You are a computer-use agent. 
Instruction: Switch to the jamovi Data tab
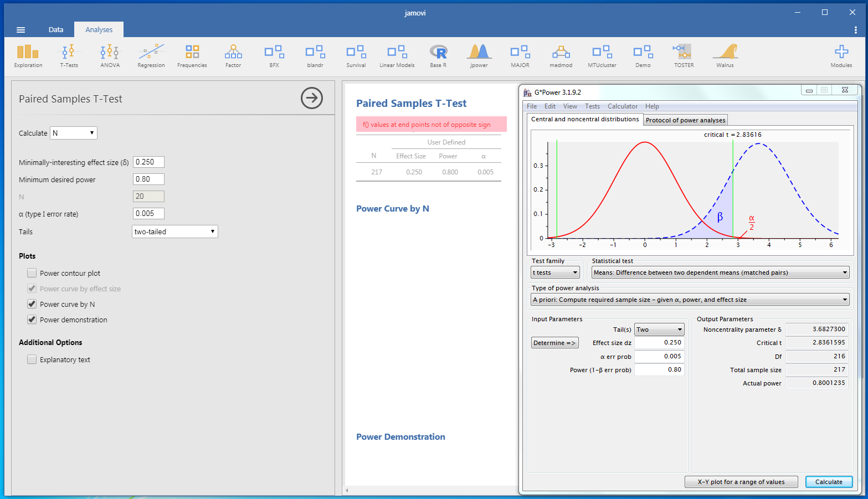pyautogui.click(x=56, y=30)
